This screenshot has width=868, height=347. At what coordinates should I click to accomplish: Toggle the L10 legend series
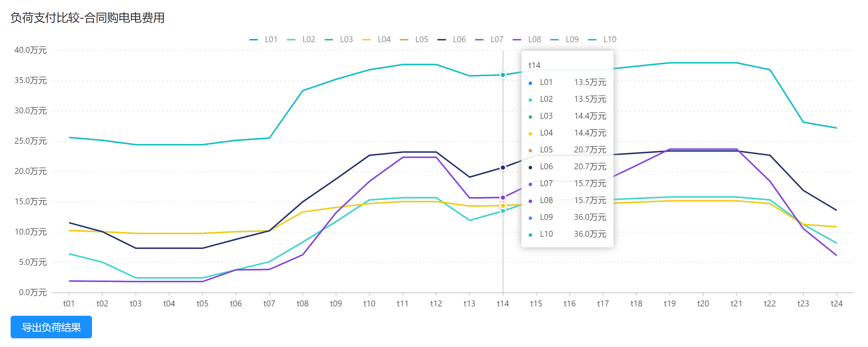coord(602,39)
